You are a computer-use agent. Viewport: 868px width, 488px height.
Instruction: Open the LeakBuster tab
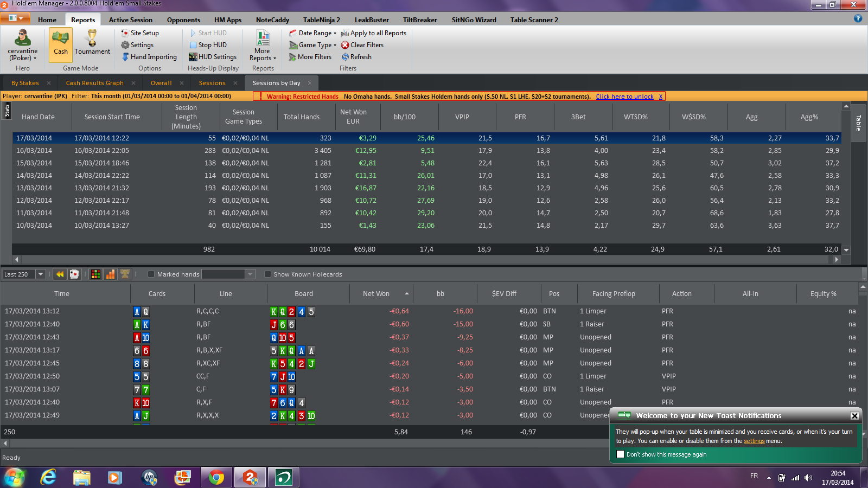(x=372, y=20)
